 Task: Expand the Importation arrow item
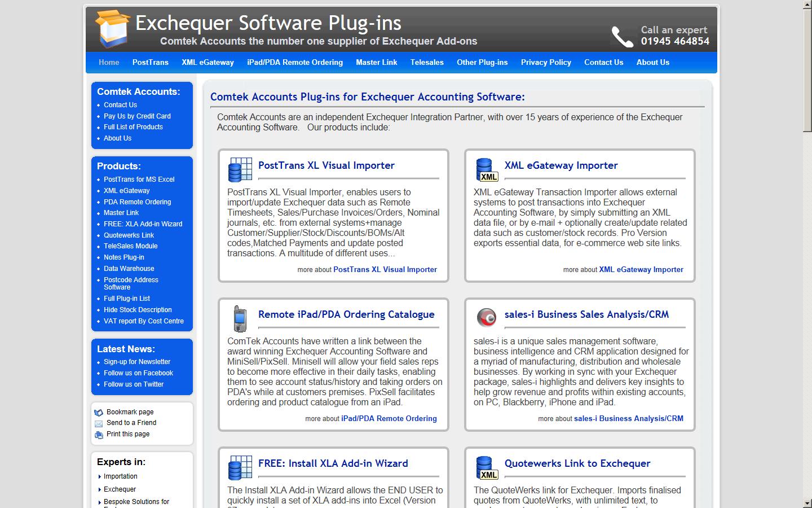tap(100, 477)
